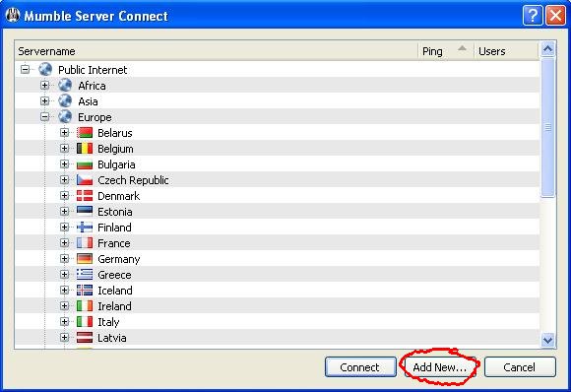
Task: Click the scrollbar up arrow
Action: 547,49
